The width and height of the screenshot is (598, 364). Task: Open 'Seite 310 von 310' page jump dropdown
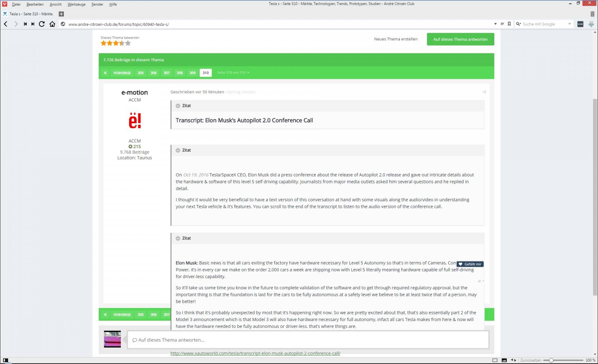pos(233,72)
